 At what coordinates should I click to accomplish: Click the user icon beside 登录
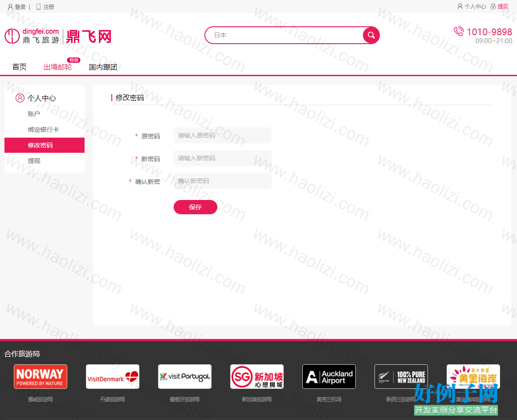(11, 7)
